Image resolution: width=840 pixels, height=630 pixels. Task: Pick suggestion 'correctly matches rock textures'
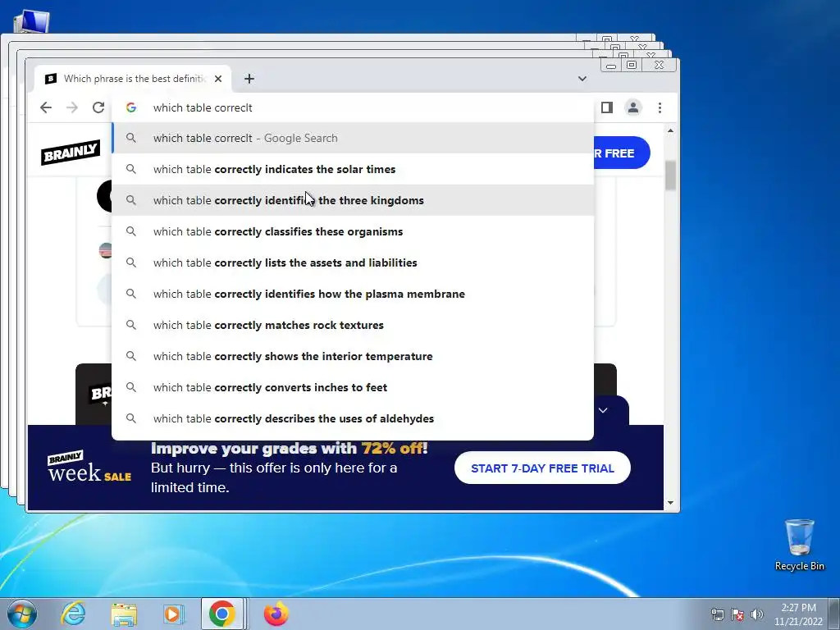coord(353,325)
